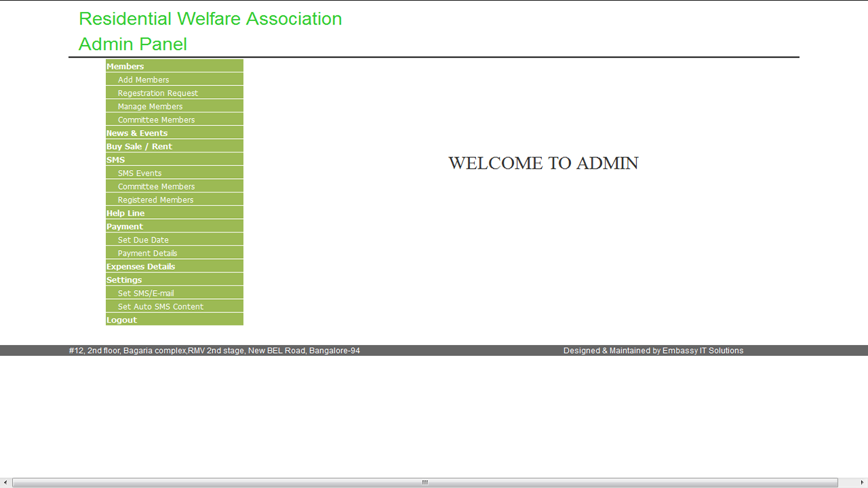Image resolution: width=868 pixels, height=488 pixels.
Task: Open Set SMS/E-mail settings
Action: tap(174, 293)
